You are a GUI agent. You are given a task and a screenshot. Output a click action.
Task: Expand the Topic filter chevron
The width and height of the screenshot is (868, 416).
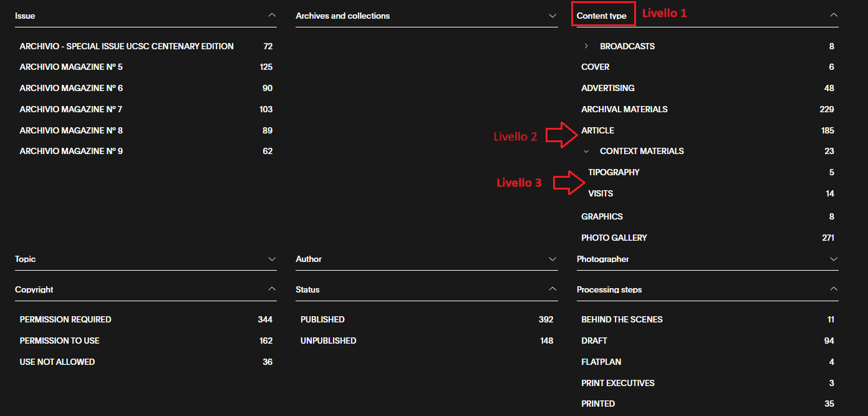point(271,259)
